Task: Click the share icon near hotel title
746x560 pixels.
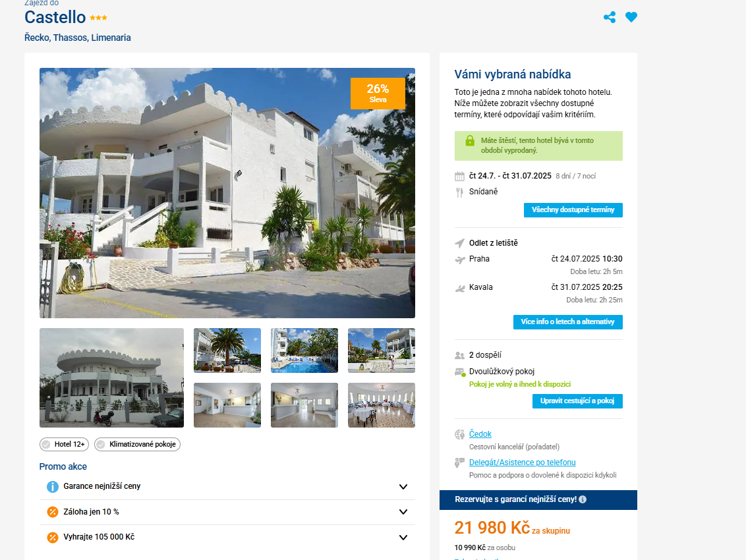Action: (610, 17)
